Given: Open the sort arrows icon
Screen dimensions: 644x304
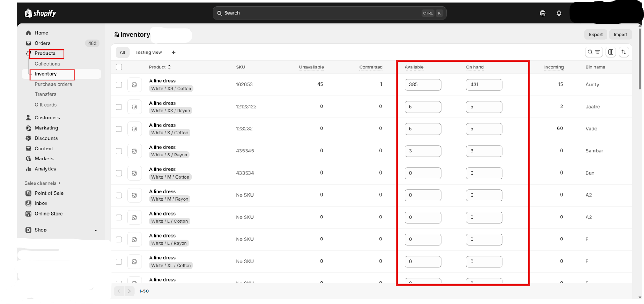Looking at the screenshot, I should pos(624,52).
